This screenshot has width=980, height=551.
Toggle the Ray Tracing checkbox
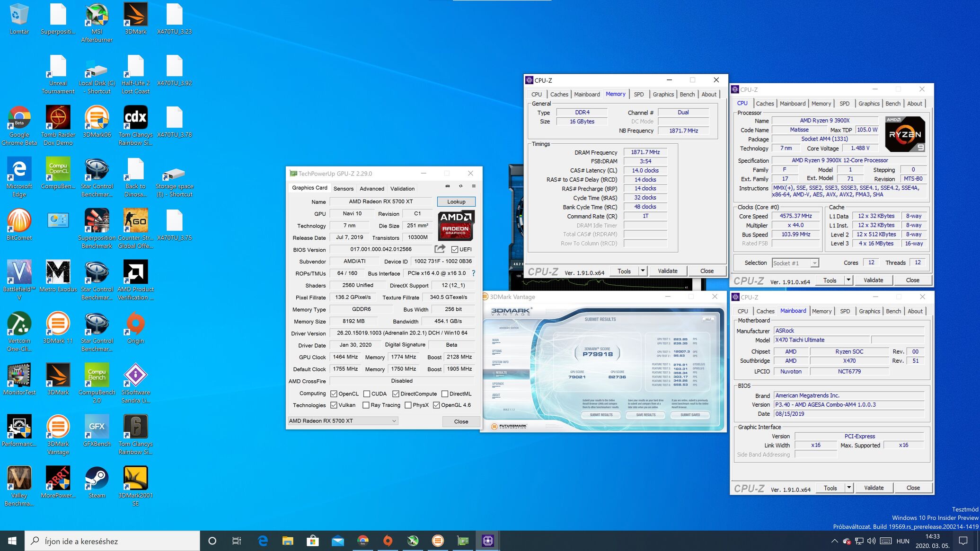coord(366,405)
